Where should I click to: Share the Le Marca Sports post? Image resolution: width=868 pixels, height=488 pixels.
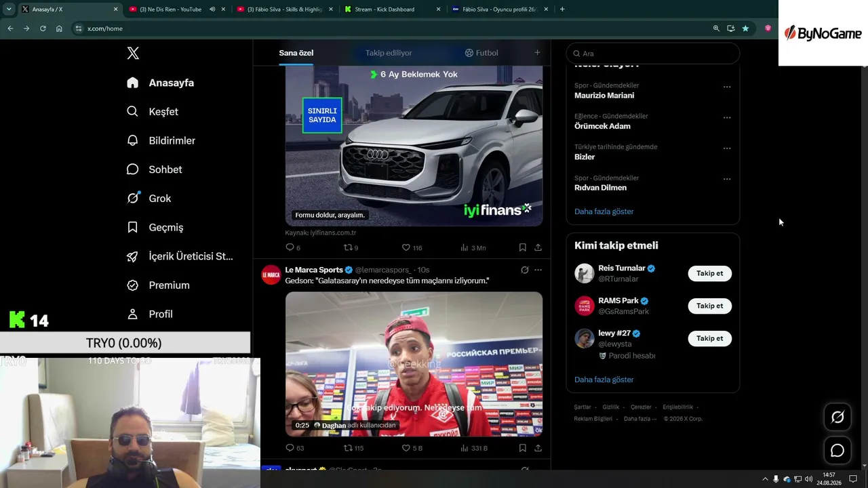point(538,448)
